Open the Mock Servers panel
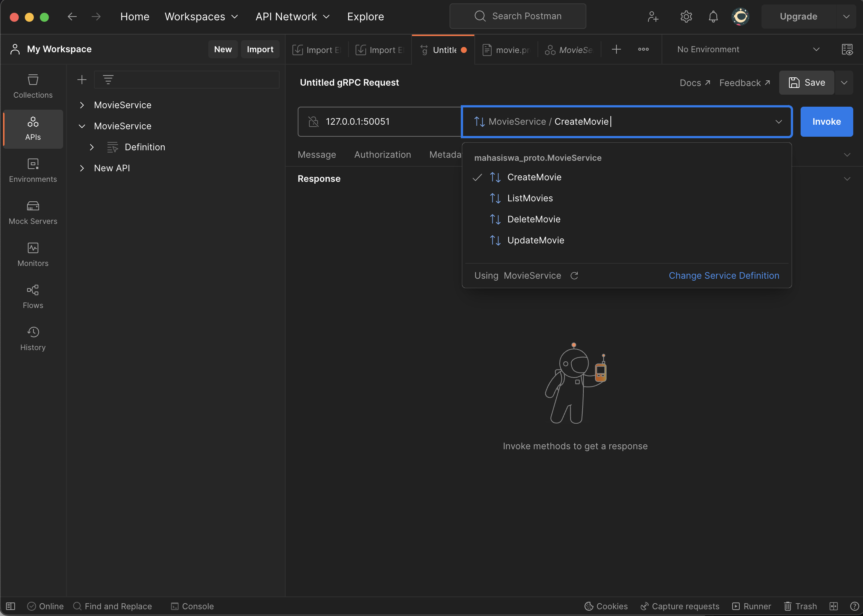Viewport: 863px width, 616px height. 33,213
